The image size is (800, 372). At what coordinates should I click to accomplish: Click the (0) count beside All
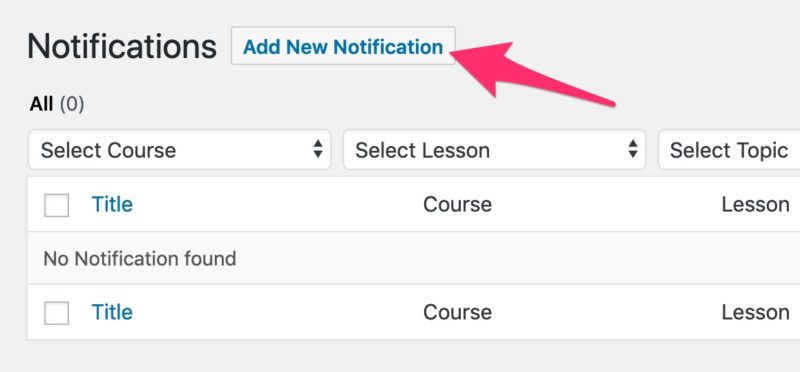(72, 105)
